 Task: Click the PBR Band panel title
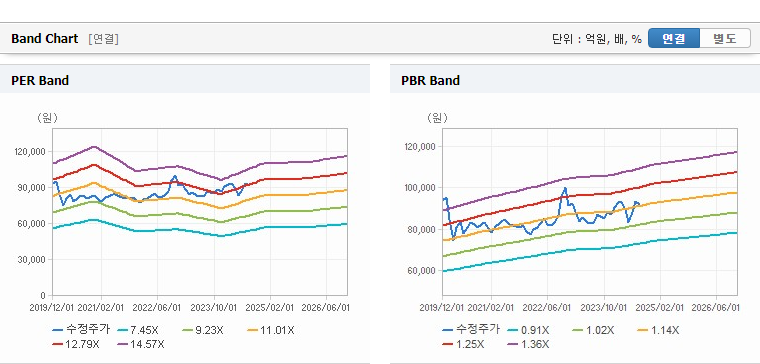point(430,80)
